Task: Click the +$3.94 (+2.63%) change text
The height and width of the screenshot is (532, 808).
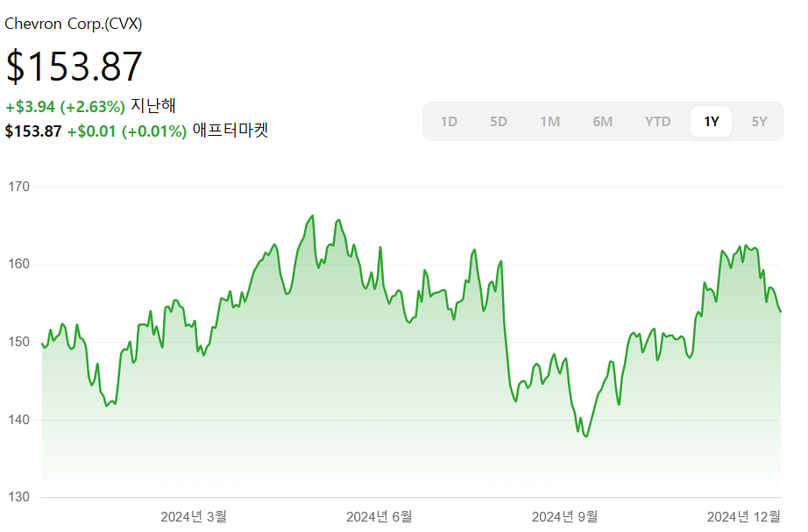Action: (x=65, y=107)
